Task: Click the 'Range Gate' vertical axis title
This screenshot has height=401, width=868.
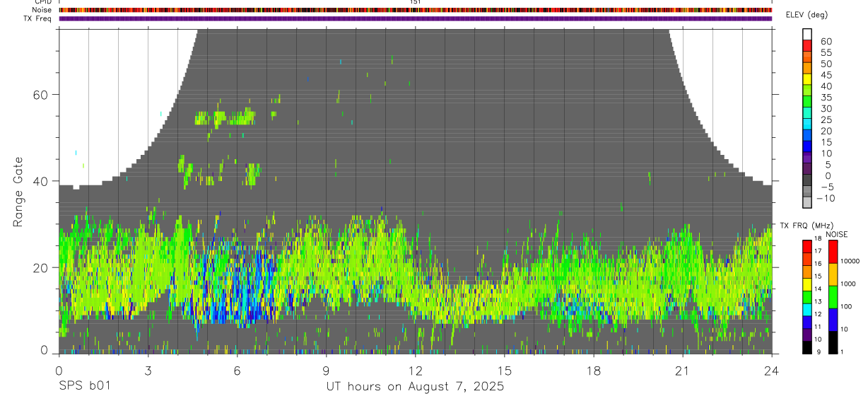Action: (x=18, y=190)
